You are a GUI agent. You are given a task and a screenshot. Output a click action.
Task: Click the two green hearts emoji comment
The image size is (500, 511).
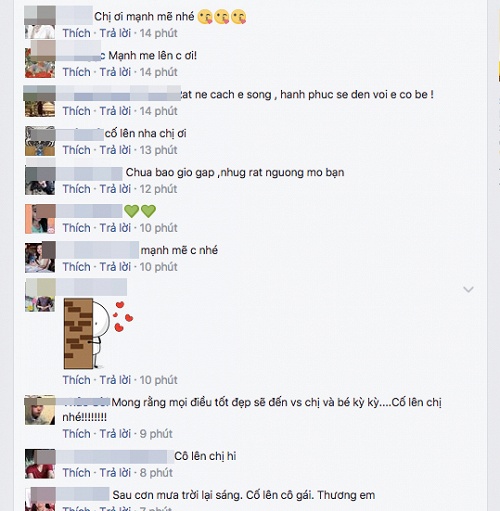coord(140,211)
